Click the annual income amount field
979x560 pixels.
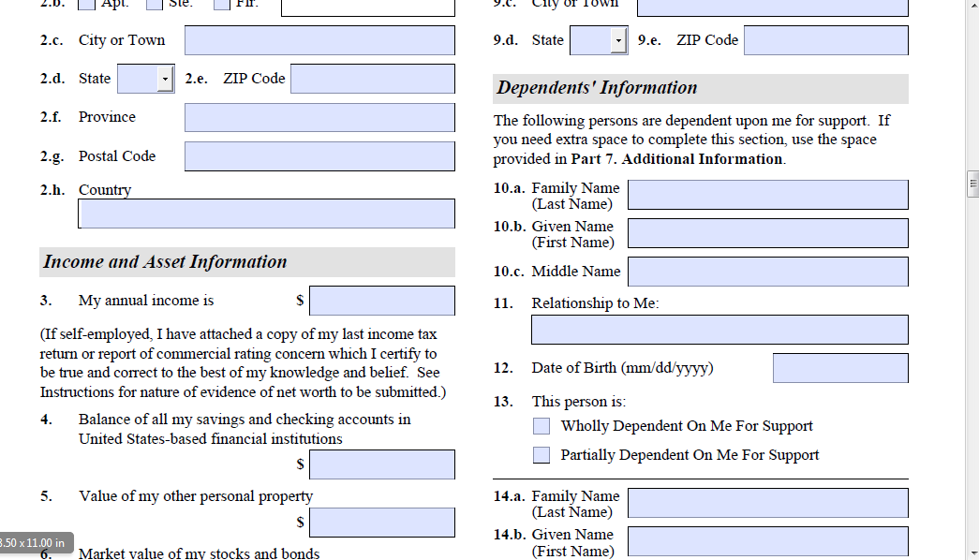point(382,301)
